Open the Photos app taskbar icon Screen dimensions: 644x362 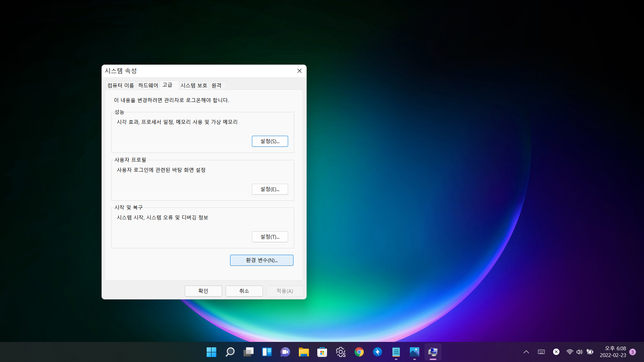point(414,352)
